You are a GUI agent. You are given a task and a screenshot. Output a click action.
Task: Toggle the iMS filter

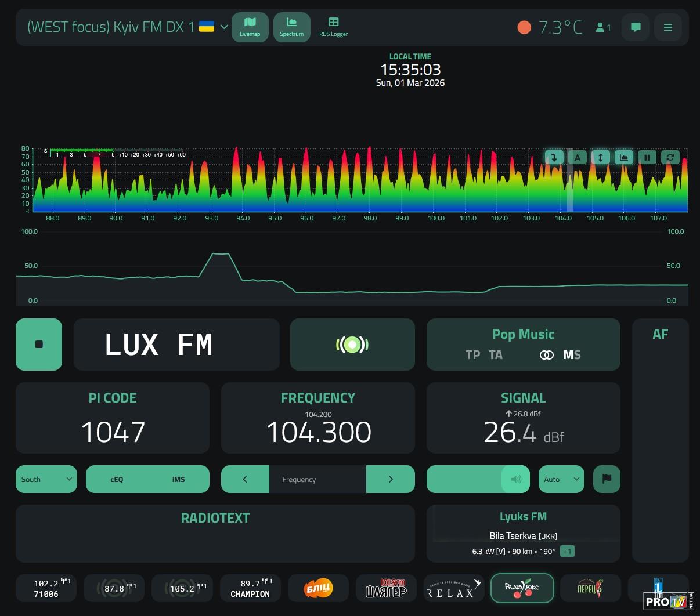click(x=178, y=479)
